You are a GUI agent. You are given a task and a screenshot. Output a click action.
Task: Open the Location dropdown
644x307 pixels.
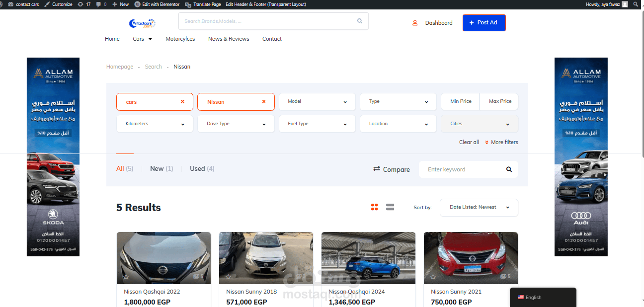click(398, 124)
